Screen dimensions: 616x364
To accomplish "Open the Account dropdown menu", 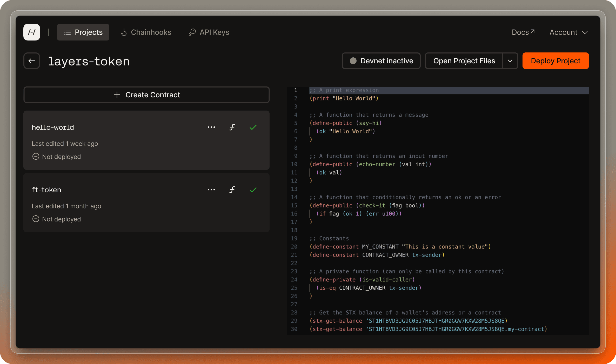I will pos(568,32).
